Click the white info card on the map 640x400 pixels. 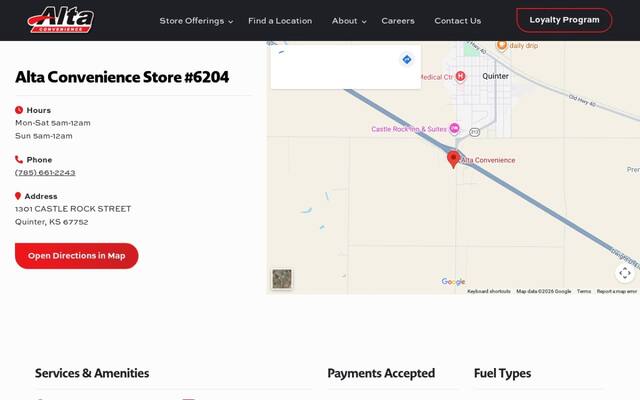point(346,67)
